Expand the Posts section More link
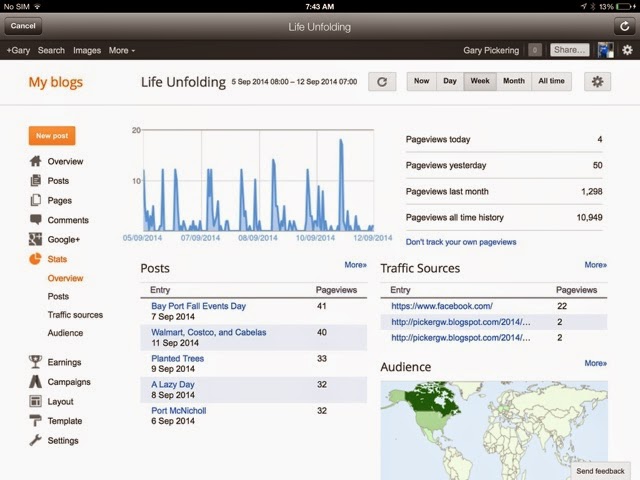The width and height of the screenshot is (640, 480). (355, 265)
